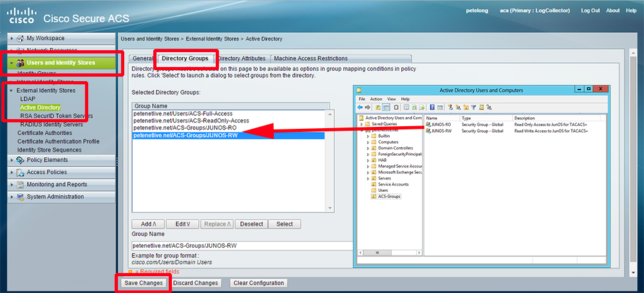
Task: Open the Help menu in the Active Directory window
Action: tap(405, 99)
